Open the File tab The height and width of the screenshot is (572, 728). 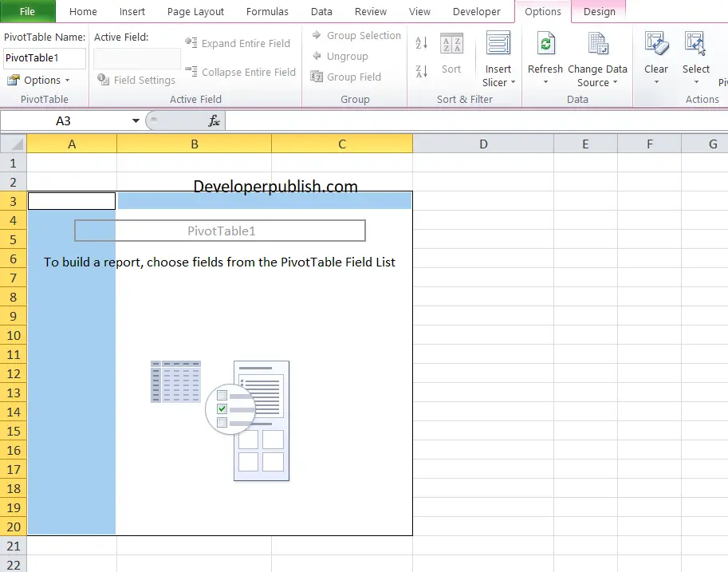point(27,11)
